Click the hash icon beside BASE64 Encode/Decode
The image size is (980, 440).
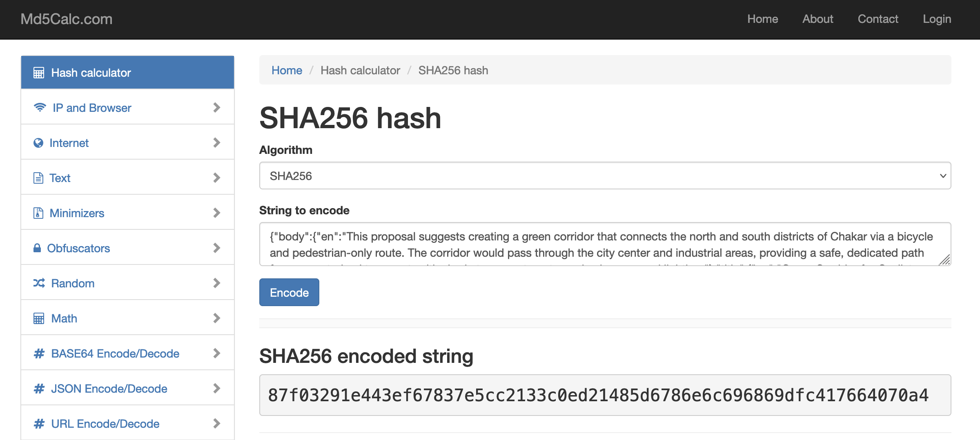tap(39, 353)
